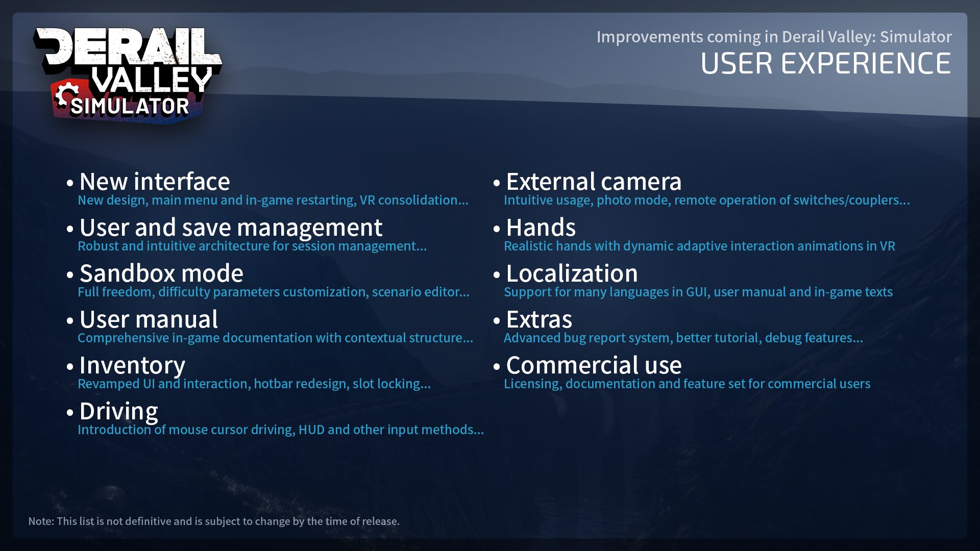Select the 'USER EXPERIENCE' title
980x551 pixels.
(825, 63)
